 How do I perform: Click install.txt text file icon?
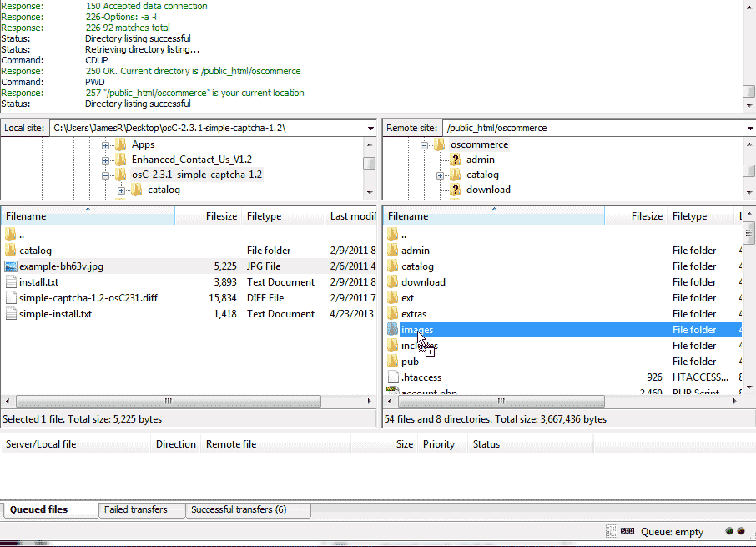click(11, 282)
